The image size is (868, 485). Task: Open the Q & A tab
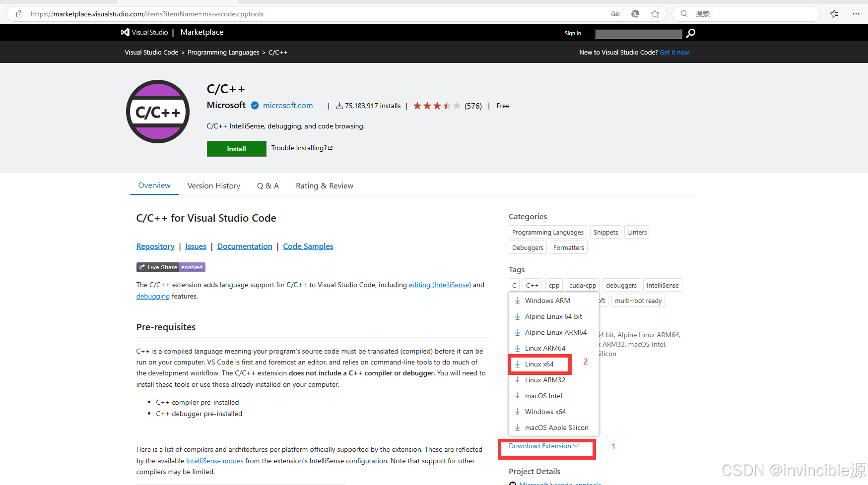tap(268, 186)
